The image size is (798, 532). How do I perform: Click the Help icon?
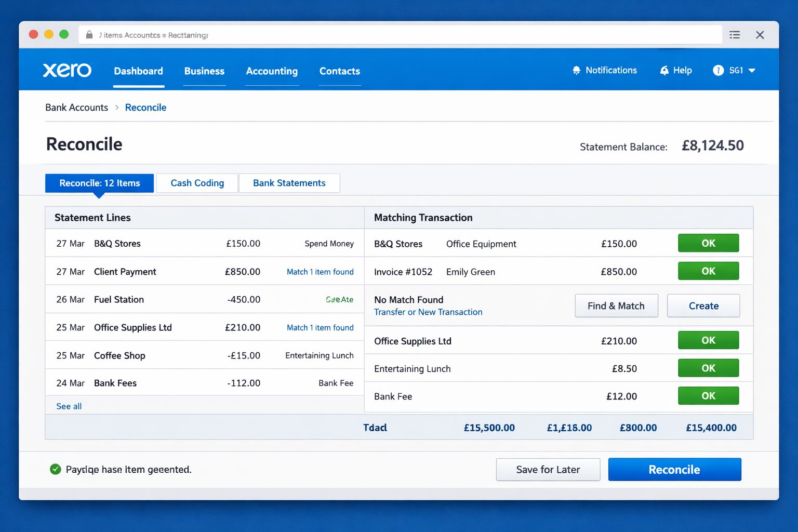664,70
